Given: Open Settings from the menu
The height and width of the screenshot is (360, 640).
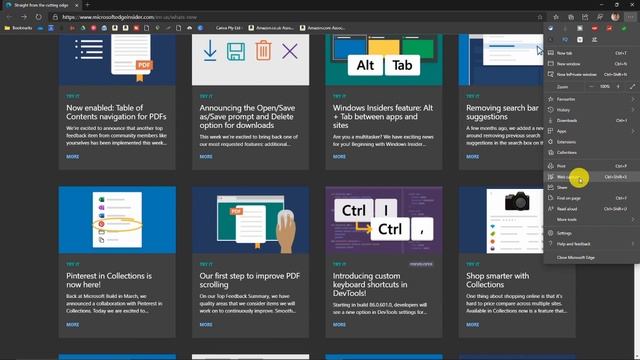Looking at the screenshot, I should point(590,233).
